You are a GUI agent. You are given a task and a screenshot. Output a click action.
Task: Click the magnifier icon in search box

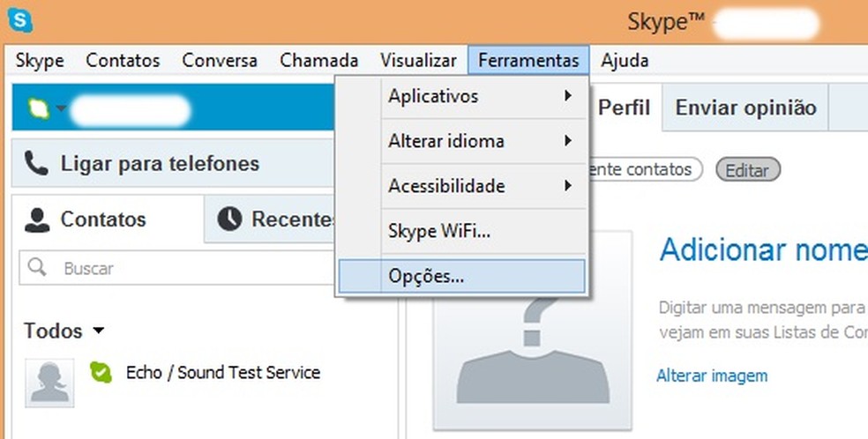point(37,267)
